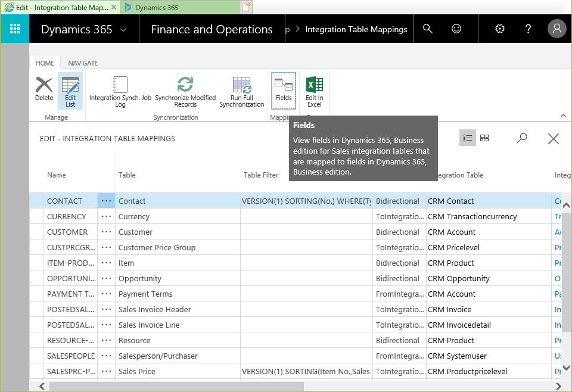The height and width of the screenshot is (392, 572).
Task: Click Finance and Operations title
Action: (x=212, y=30)
